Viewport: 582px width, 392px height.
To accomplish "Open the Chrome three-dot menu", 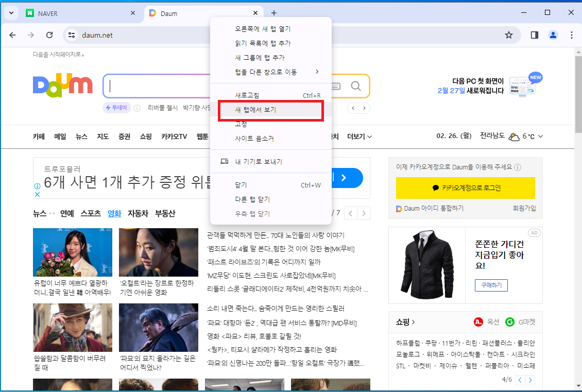I will click(571, 35).
